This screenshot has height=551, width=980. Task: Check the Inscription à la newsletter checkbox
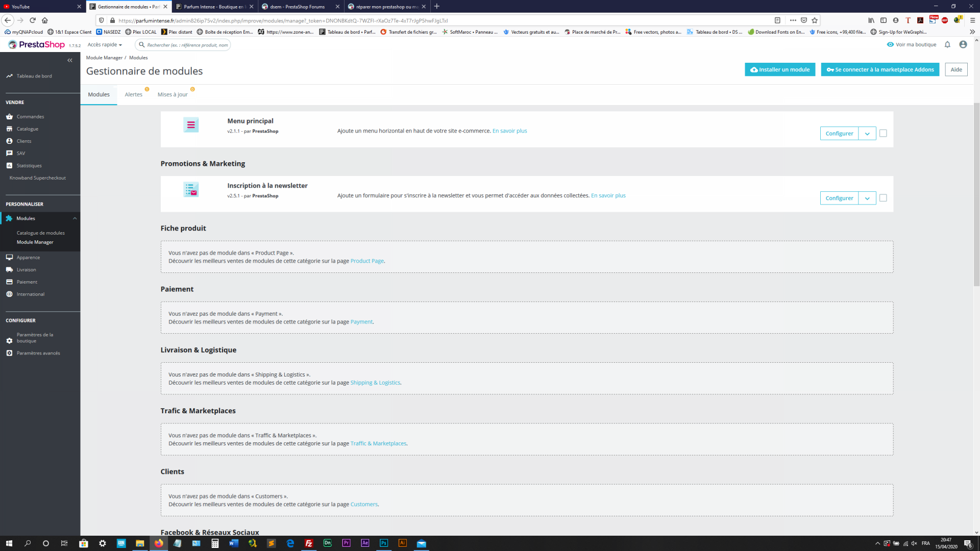click(x=883, y=198)
